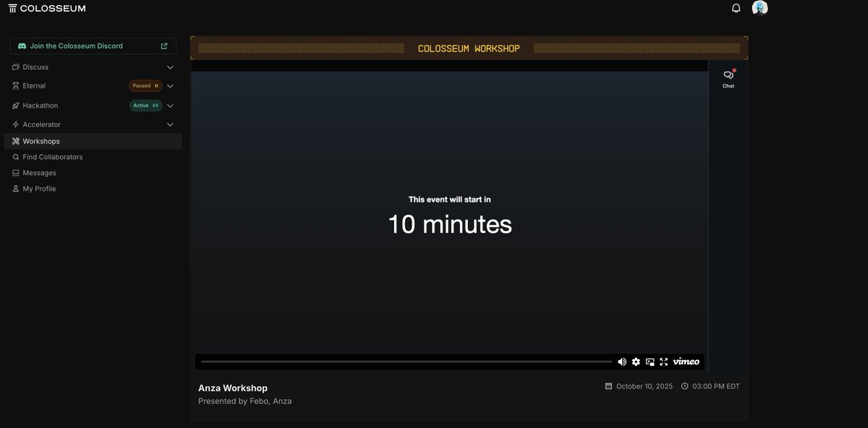Screen dimensions: 868x428
Task: Click the Accelerator lightning icon
Action: pyautogui.click(x=16, y=124)
